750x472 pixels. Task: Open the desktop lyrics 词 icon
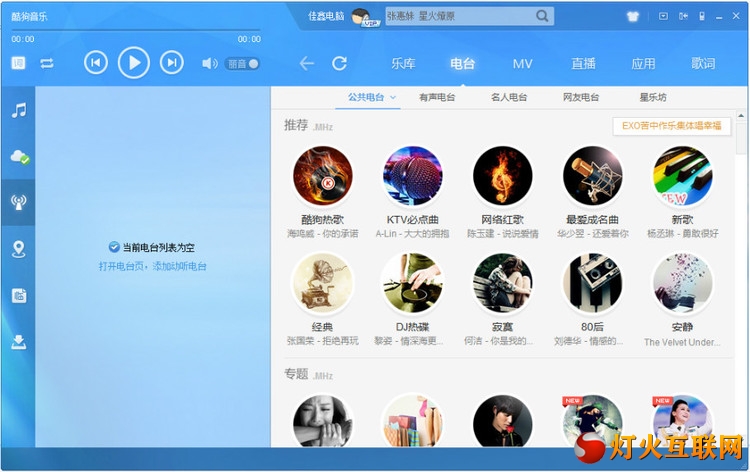pos(18,63)
